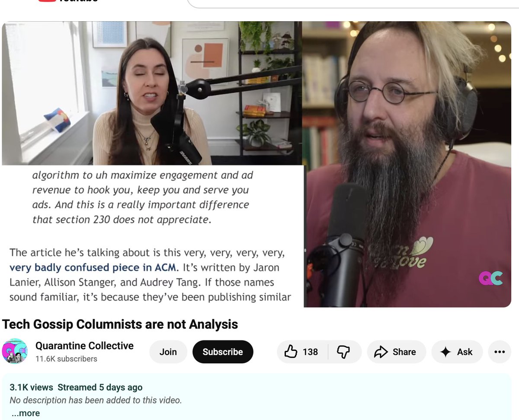This screenshot has width=519, height=420.
Task: Click the 3.1K views streamed info line
Action: click(x=76, y=387)
